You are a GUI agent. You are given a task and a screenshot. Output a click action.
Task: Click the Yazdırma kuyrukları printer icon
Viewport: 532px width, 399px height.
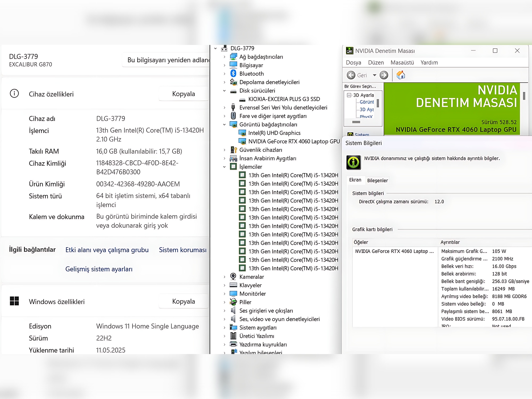click(233, 344)
